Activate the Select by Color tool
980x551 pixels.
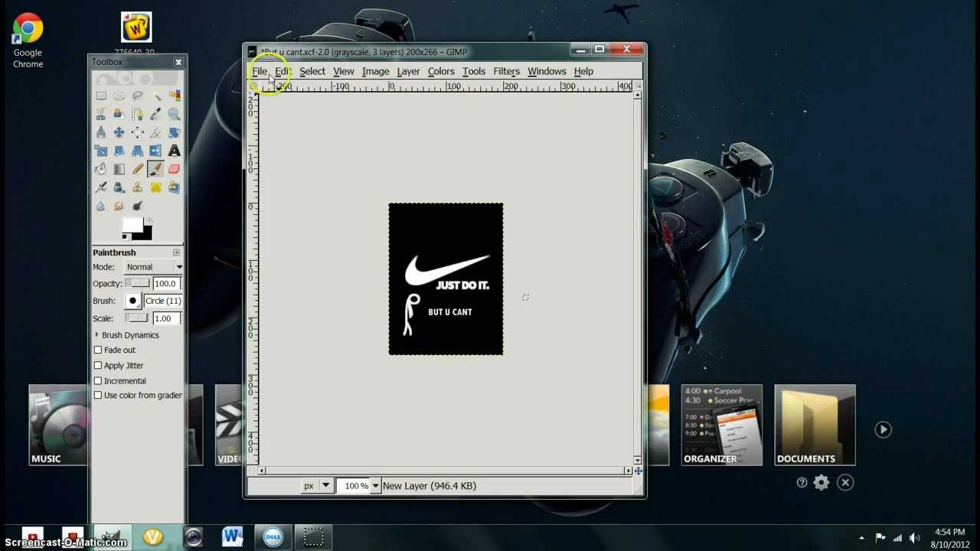[174, 96]
